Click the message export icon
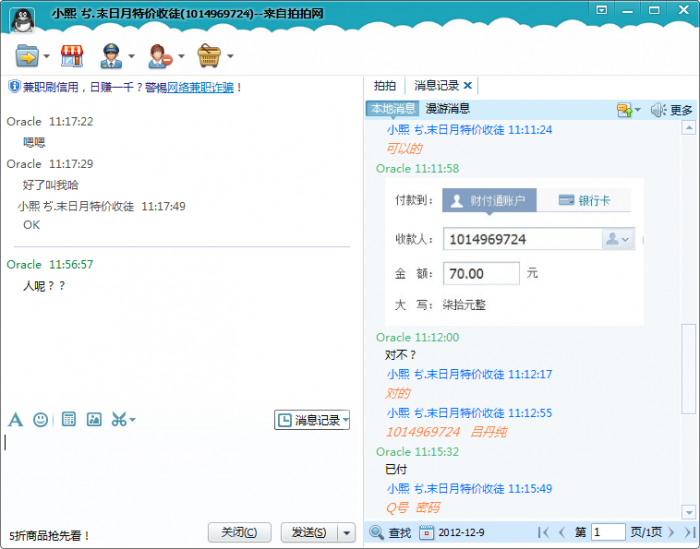700x549 pixels. click(x=625, y=110)
